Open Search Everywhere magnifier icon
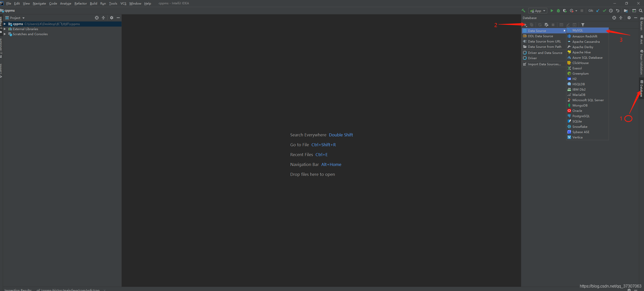The image size is (644, 291). tap(641, 11)
